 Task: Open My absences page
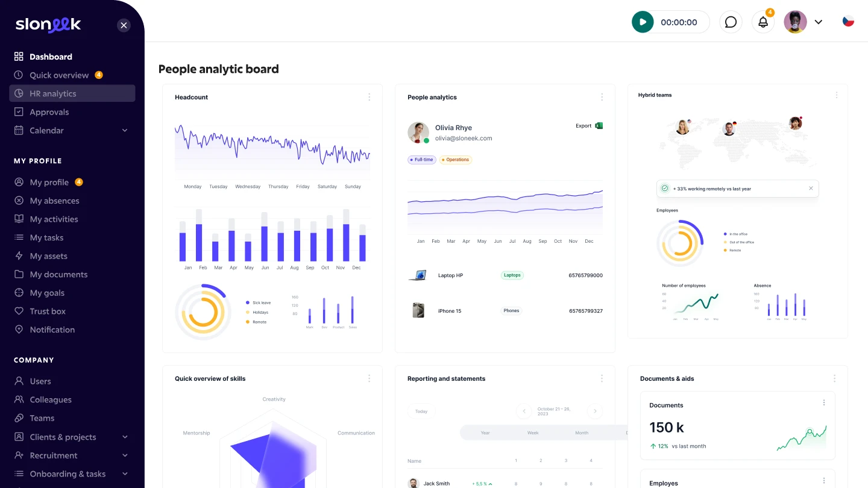click(54, 201)
